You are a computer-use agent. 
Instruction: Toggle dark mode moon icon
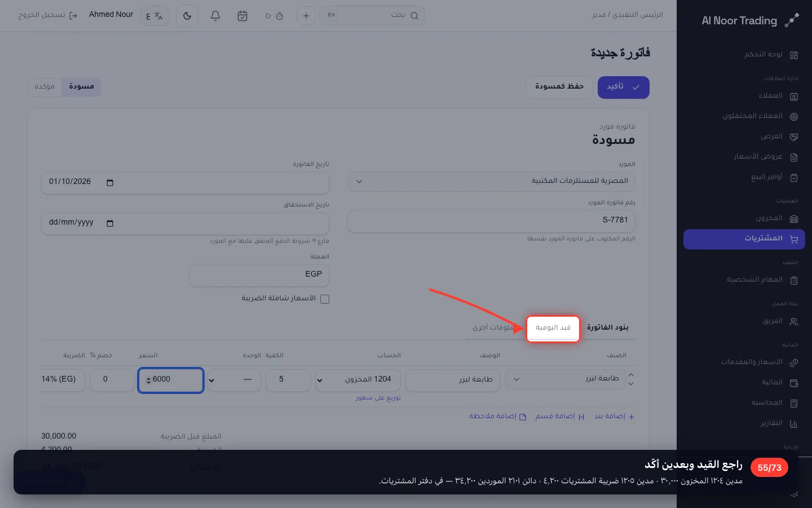click(x=187, y=16)
